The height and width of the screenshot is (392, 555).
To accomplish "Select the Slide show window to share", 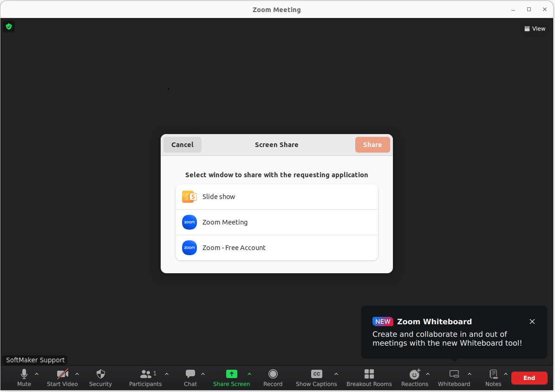I will [277, 197].
